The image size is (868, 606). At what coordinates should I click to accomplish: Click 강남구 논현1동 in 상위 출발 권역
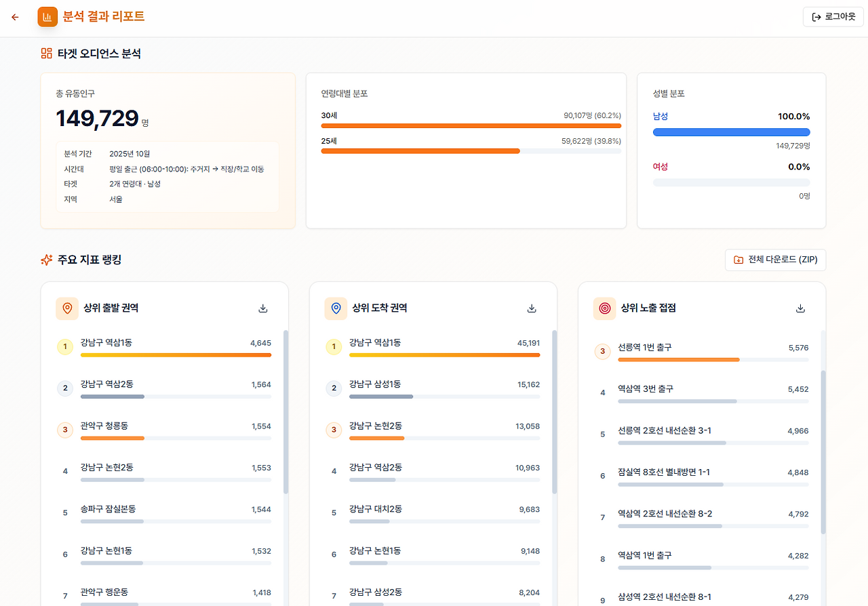[x=106, y=550]
